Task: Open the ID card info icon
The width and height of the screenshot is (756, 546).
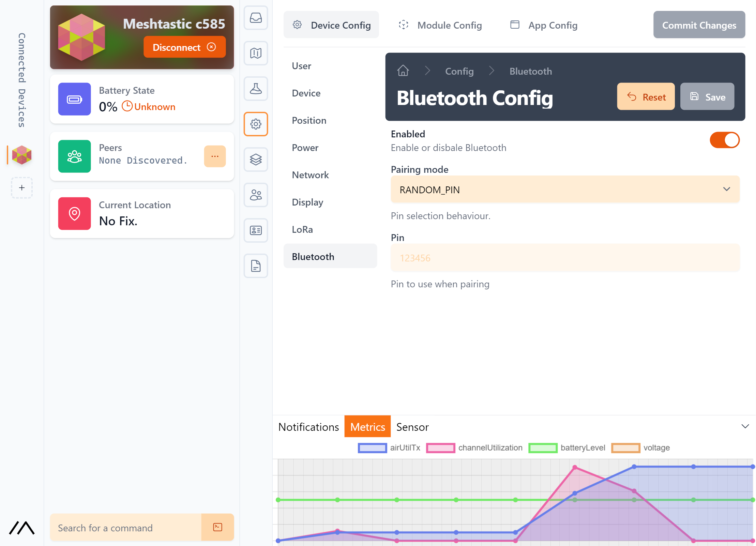Action: [x=256, y=230]
